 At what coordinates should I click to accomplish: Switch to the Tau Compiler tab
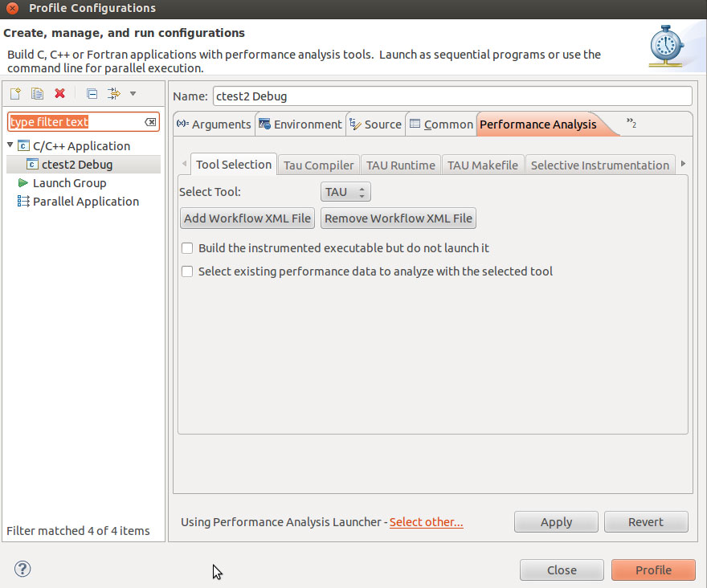(318, 165)
